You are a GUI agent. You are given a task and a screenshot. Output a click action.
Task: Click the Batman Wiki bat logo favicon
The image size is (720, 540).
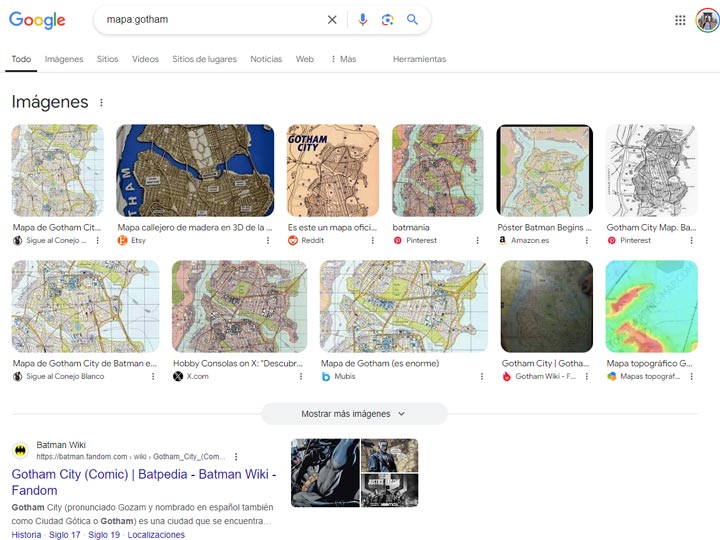coord(20,450)
